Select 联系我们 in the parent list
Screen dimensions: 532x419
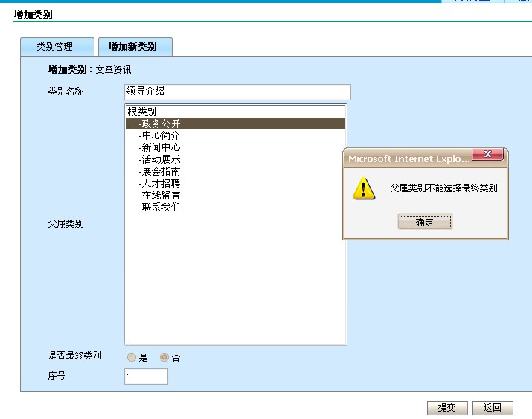click(x=160, y=207)
